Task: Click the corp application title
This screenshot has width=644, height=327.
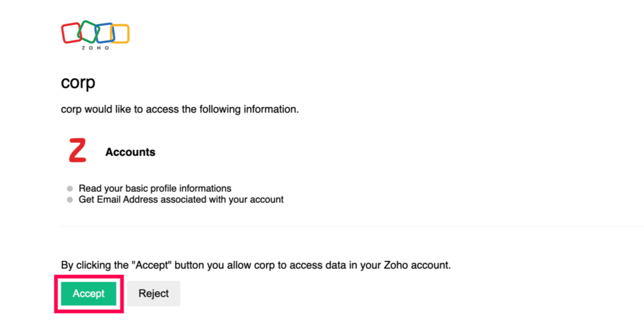Action: coord(78,83)
